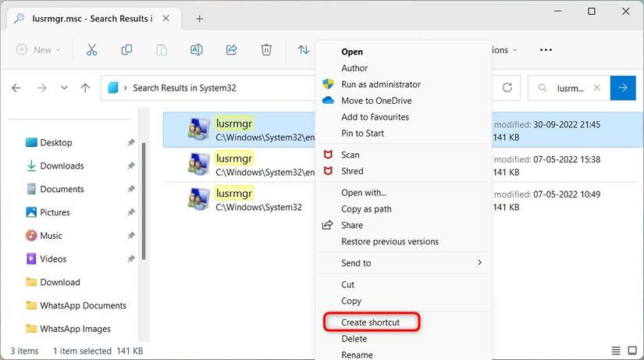The height and width of the screenshot is (360, 644).
Task: Click the Refresh button beside address bar
Action: tap(507, 88)
